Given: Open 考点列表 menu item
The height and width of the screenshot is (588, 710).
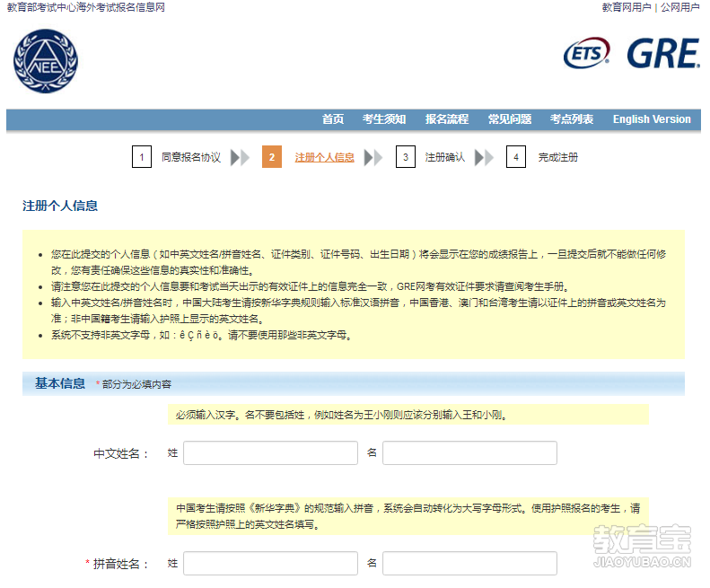Looking at the screenshot, I should tap(572, 119).
